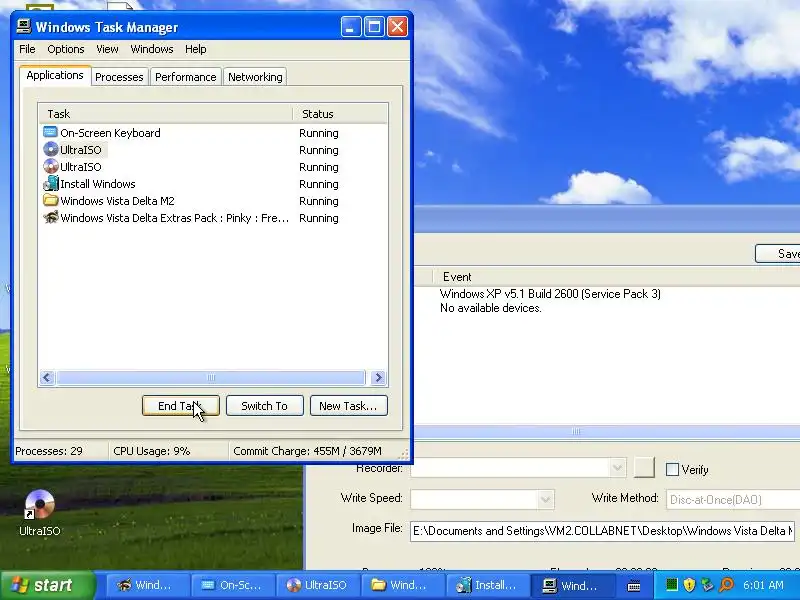Click Task Manager title bar icon

[23, 27]
